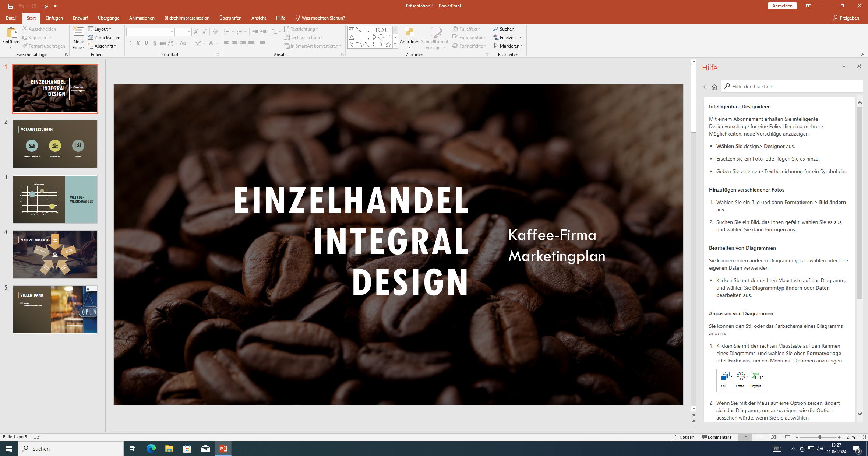
Task: Click the home icon in Hilfe pane
Action: tap(714, 87)
